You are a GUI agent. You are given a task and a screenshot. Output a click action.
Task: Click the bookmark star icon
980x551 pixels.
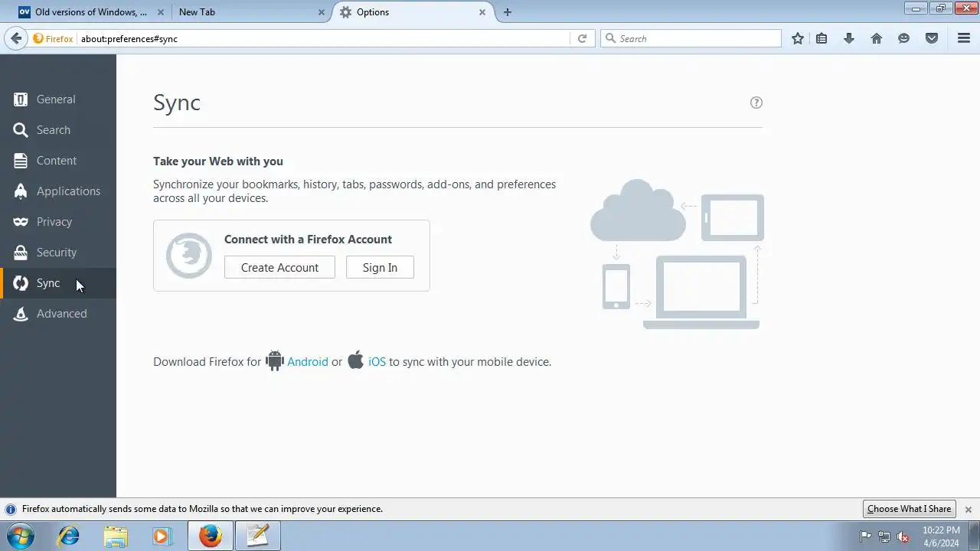(x=798, y=38)
